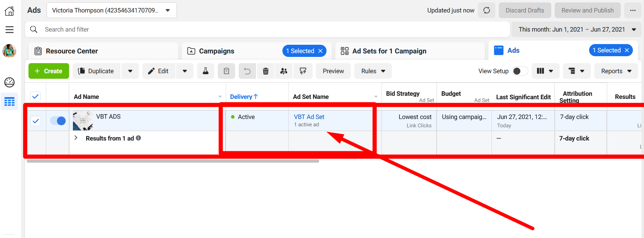
Task: Open the three-dot more options menu
Action: click(633, 10)
